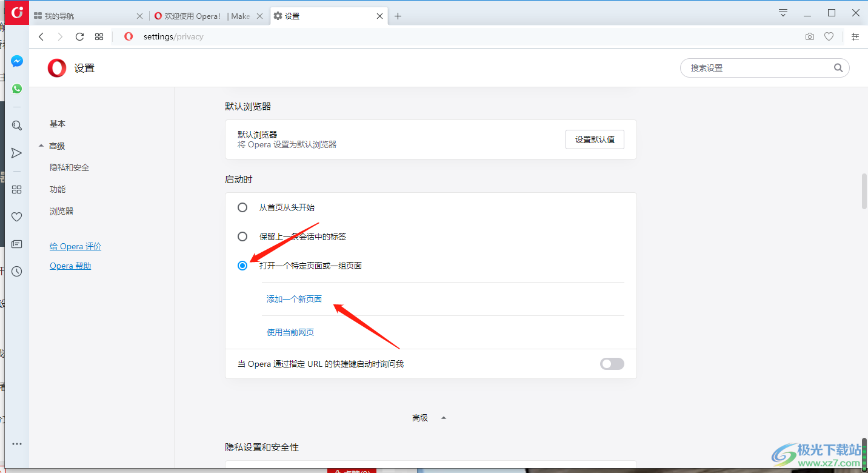Close the 欢迎使用 Opera tab

tap(259, 16)
